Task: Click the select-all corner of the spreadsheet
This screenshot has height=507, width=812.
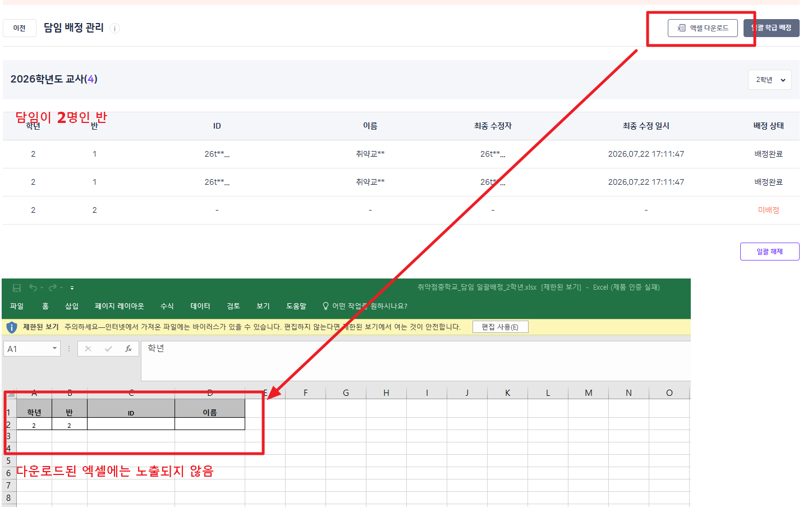Action: tap(11, 393)
